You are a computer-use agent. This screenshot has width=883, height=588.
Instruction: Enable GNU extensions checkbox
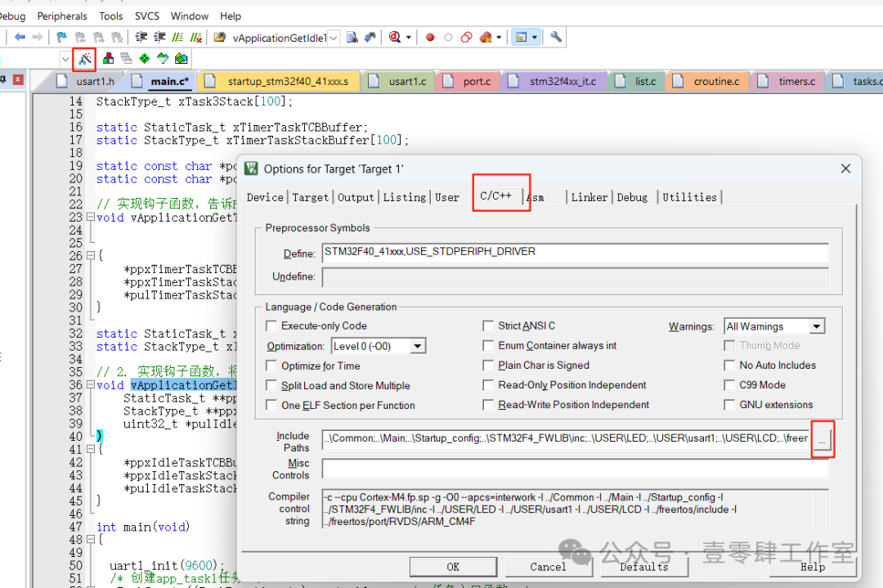pyautogui.click(x=729, y=404)
